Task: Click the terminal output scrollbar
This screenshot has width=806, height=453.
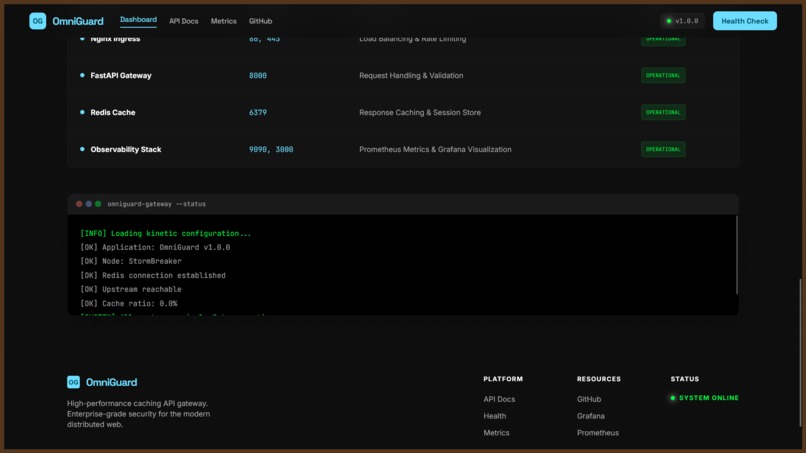Action: (x=737, y=255)
